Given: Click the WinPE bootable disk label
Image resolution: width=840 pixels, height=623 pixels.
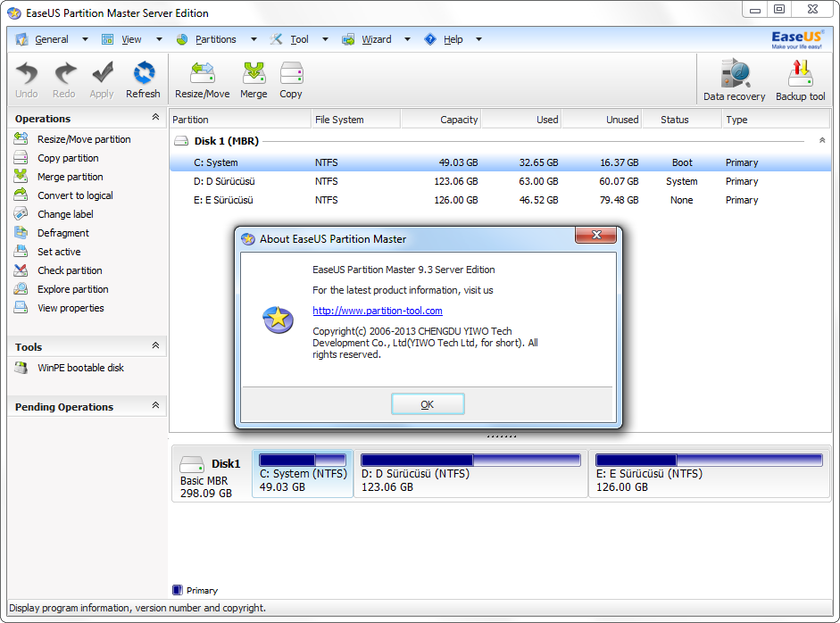Looking at the screenshot, I should click(80, 368).
